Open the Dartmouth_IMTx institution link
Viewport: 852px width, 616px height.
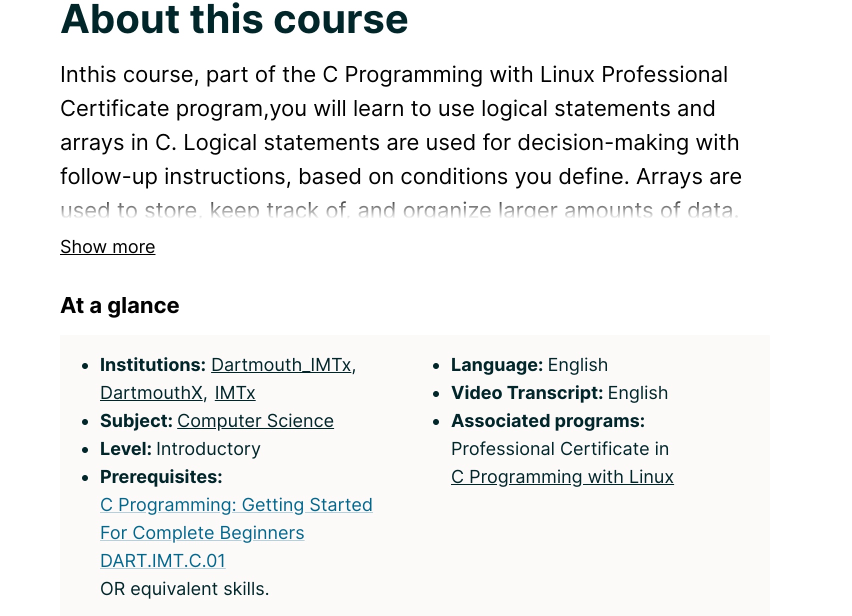click(281, 365)
